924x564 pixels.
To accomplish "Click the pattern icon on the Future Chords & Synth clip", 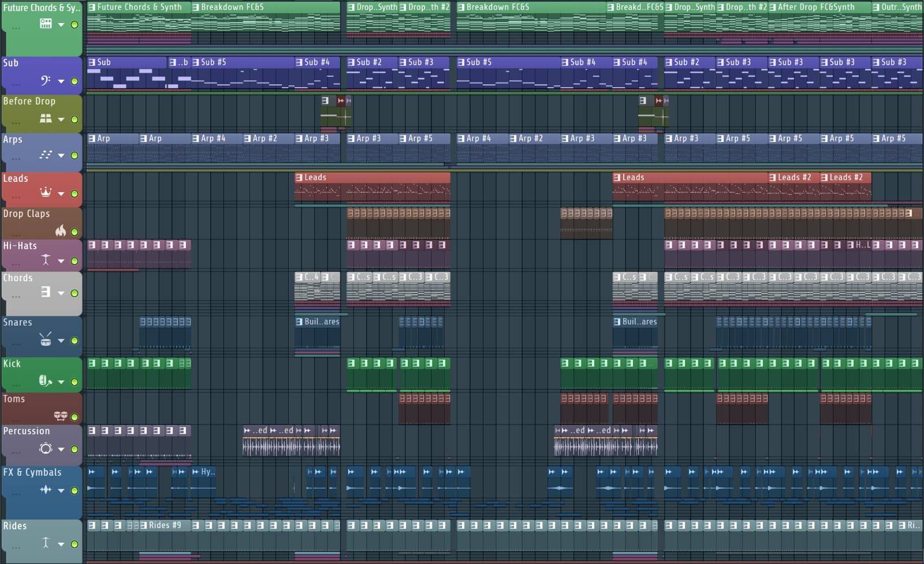I will [x=92, y=7].
